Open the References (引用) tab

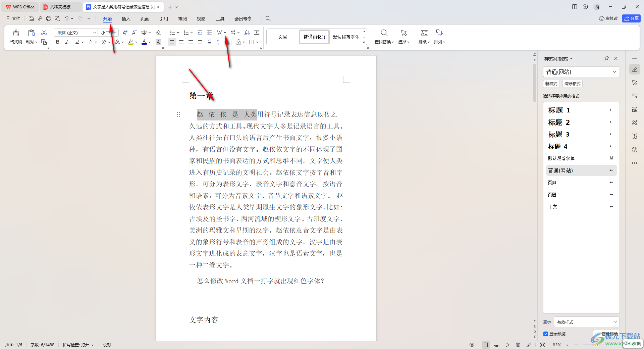coord(163,19)
